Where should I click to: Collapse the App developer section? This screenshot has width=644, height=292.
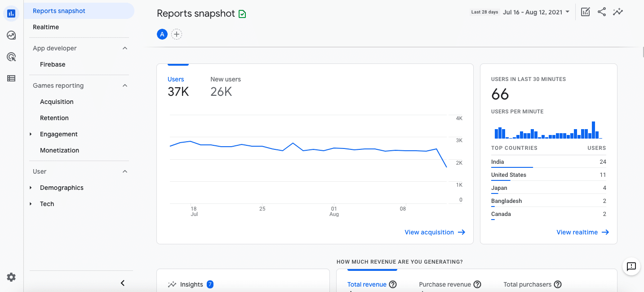pos(125,48)
